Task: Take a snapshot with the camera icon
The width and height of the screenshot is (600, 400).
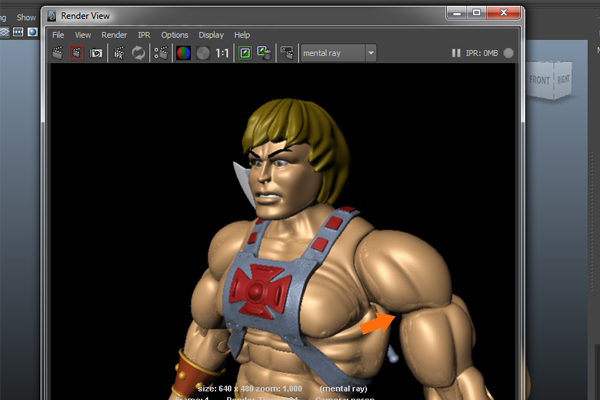Action: pos(96,53)
